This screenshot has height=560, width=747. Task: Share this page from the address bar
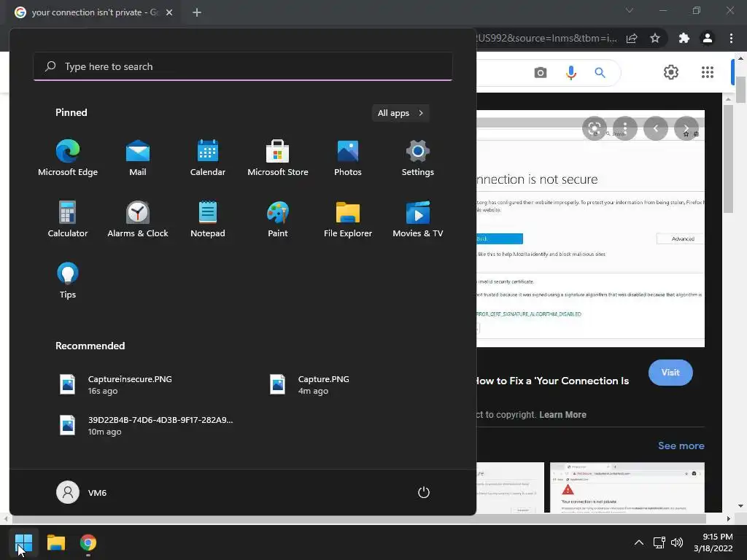pos(632,38)
